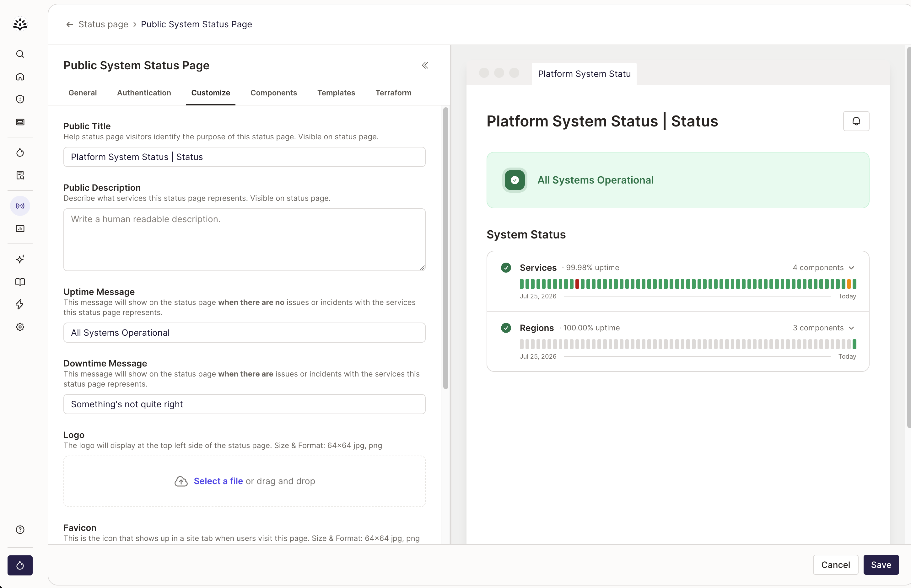Image resolution: width=911 pixels, height=588 pixels.
Task: Expand Regions 3 components list
Action: [823, 328]
